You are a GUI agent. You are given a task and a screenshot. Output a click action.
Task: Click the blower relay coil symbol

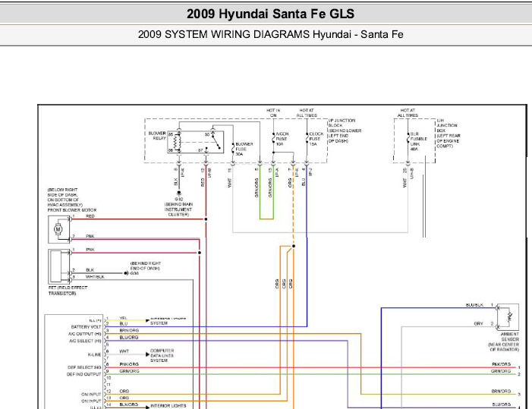pyautogui.click(x=178, y=142)
